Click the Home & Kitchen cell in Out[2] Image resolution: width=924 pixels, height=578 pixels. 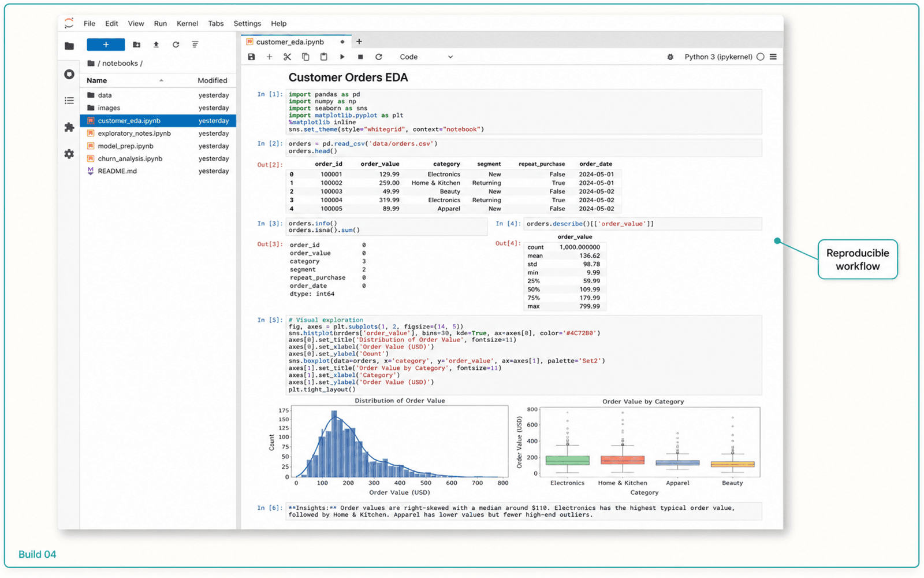pos(436,183)
